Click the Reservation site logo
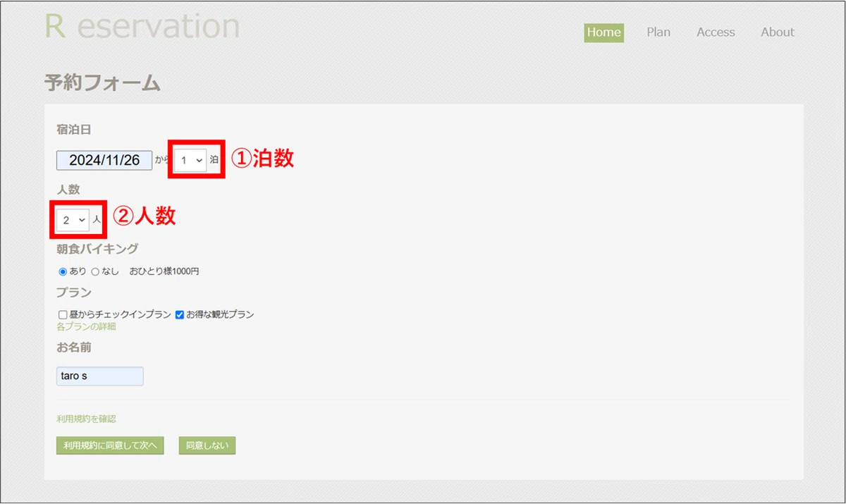 [x=142, y=26]
